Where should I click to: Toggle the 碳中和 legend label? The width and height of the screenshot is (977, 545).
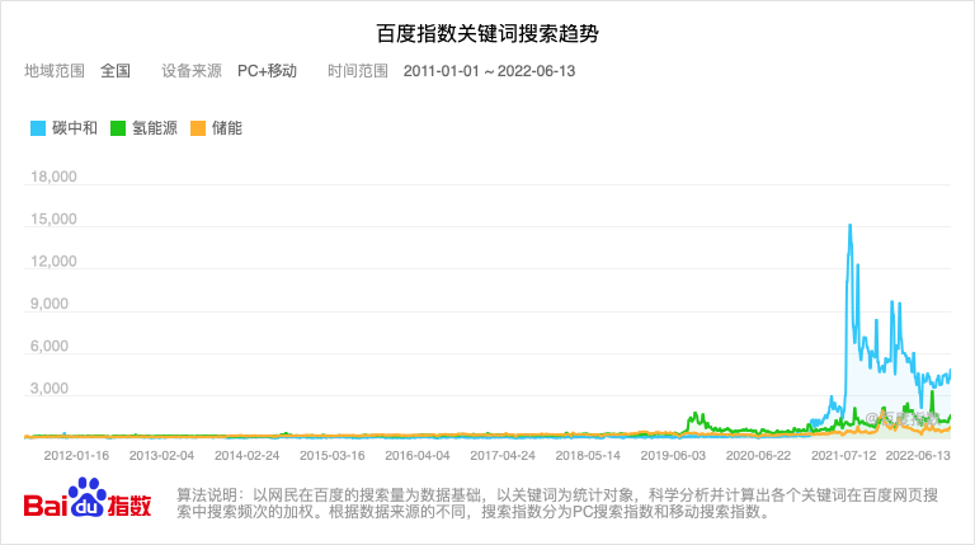pyautogui.click(x=75, y=128)
